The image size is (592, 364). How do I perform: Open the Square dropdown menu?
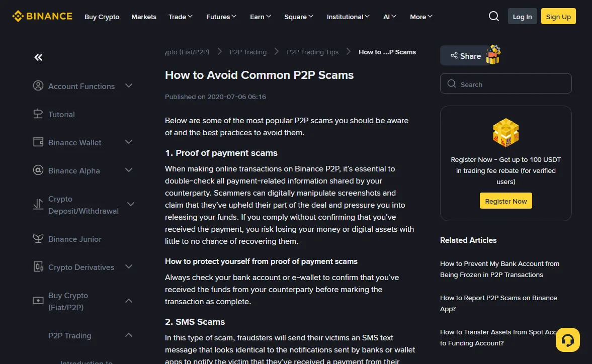point(299,17)
